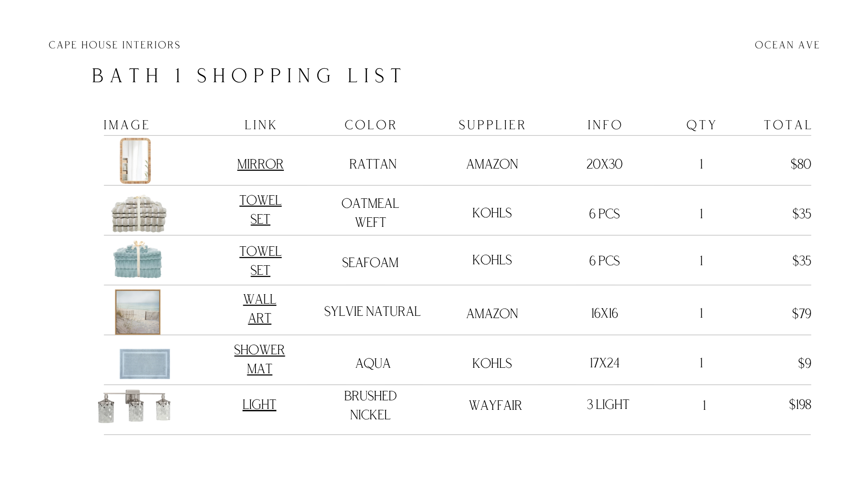The height and width of the screenshot is (488, 868).
Task: Open the SHOWER MAT link
Action: point(259,359)
